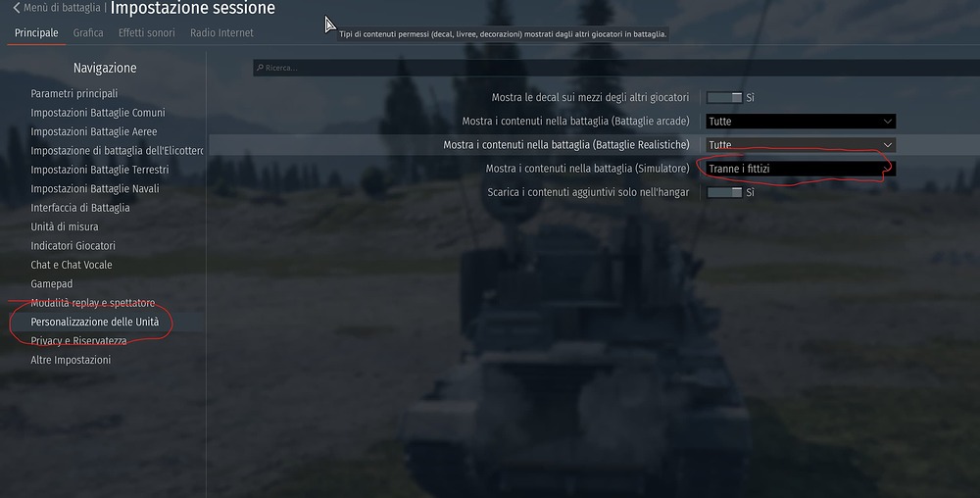Expand the Battaglie arcade contents dropdown
The width and height of the screenshot is (980, 498).
(801, 122)
